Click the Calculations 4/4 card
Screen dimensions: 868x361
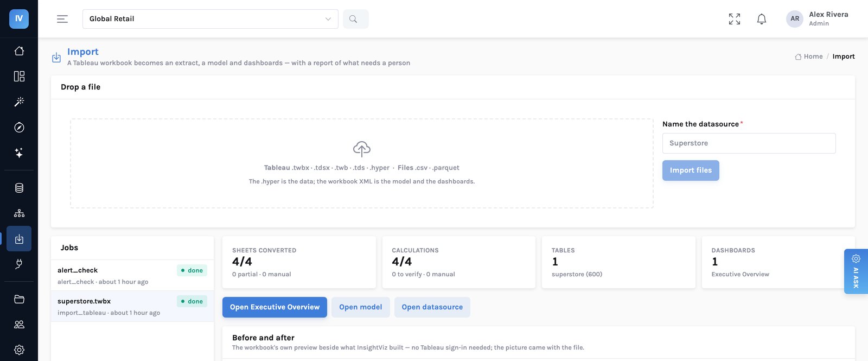pyautogui.click(x=459, y=262)
